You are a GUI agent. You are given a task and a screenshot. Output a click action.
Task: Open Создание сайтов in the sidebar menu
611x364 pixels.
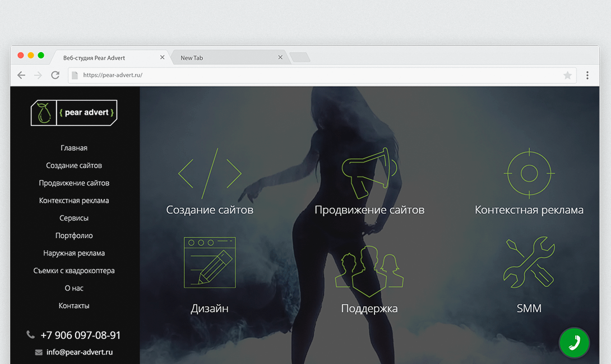click(x=74, y=165)
